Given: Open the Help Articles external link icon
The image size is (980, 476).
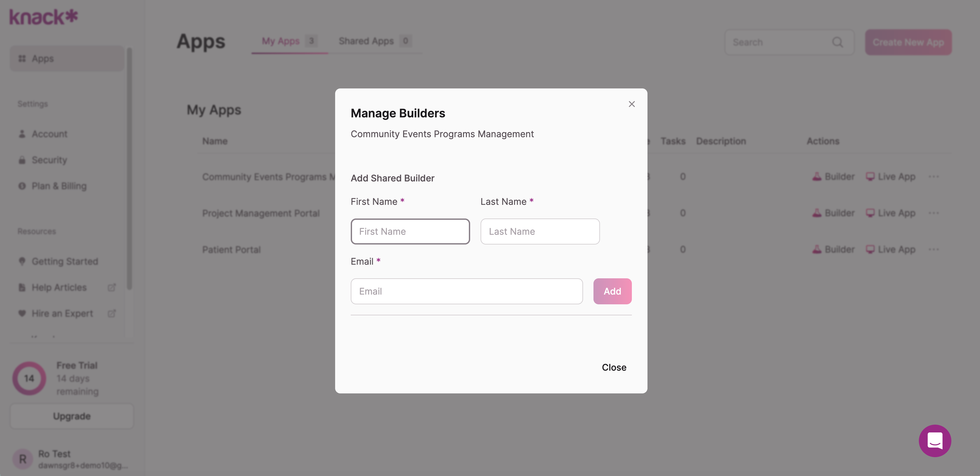Looking at the screenshot, I should 112,287.
